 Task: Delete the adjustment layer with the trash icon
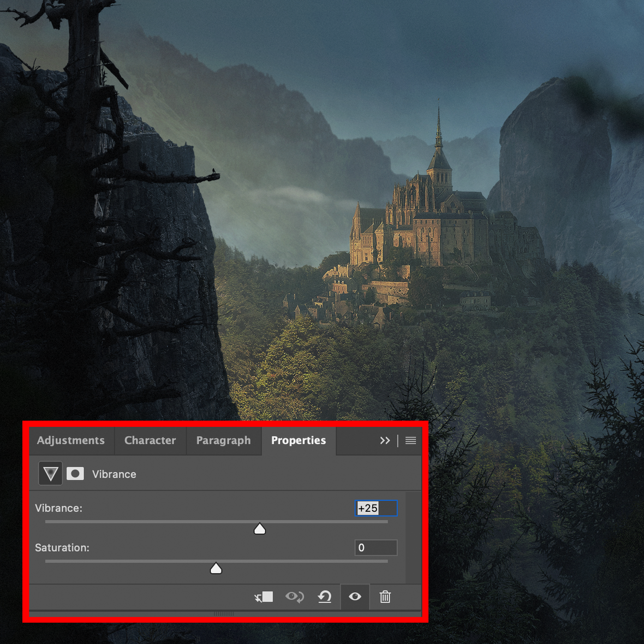point(385,597)
